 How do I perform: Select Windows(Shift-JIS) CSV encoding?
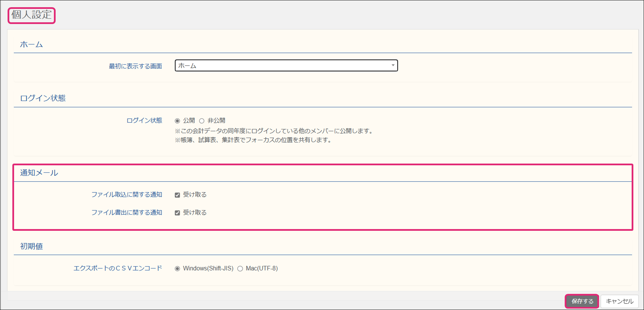tap(177, 269)
